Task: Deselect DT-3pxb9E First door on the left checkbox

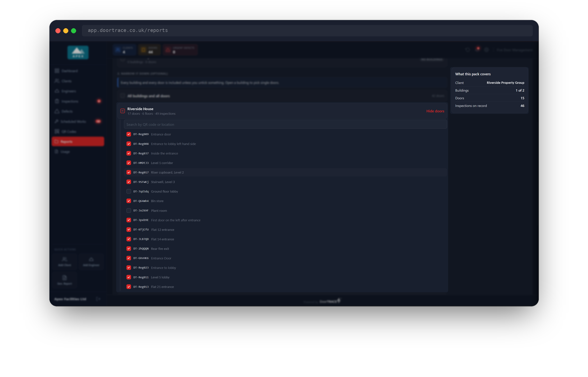Action: 129,220
